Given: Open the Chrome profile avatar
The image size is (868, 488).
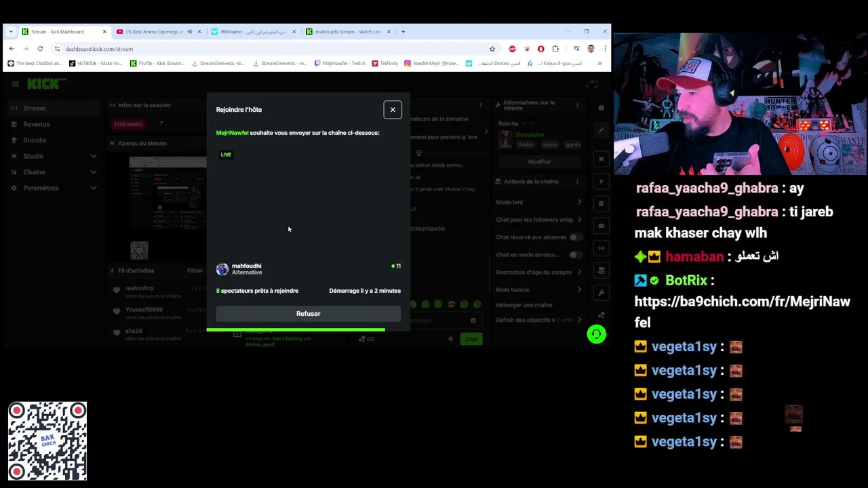Looking at the screenshot, I should [x=591, y=49].
